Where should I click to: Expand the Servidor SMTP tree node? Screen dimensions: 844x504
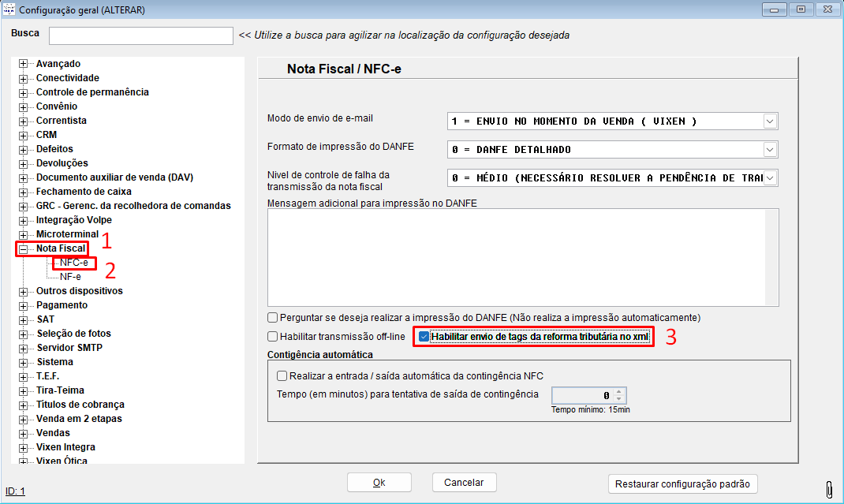click(22, 347)
